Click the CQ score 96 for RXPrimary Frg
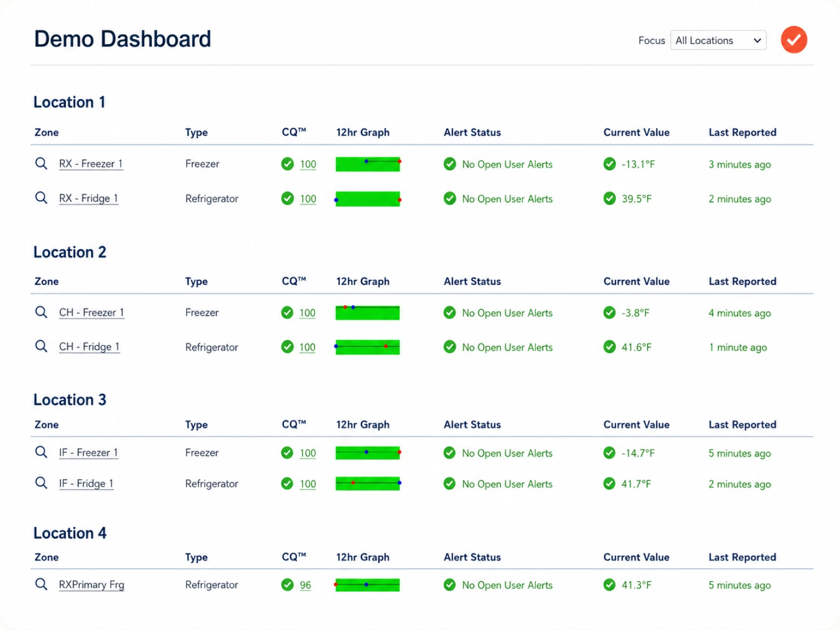The width and height of the screenshot is (840, 630). (305, 585)
